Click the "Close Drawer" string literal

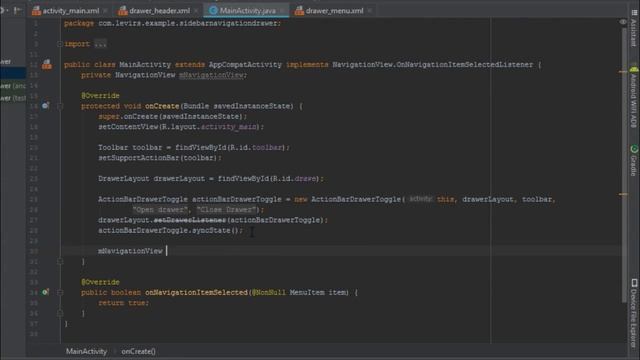(x=228, y=210)
